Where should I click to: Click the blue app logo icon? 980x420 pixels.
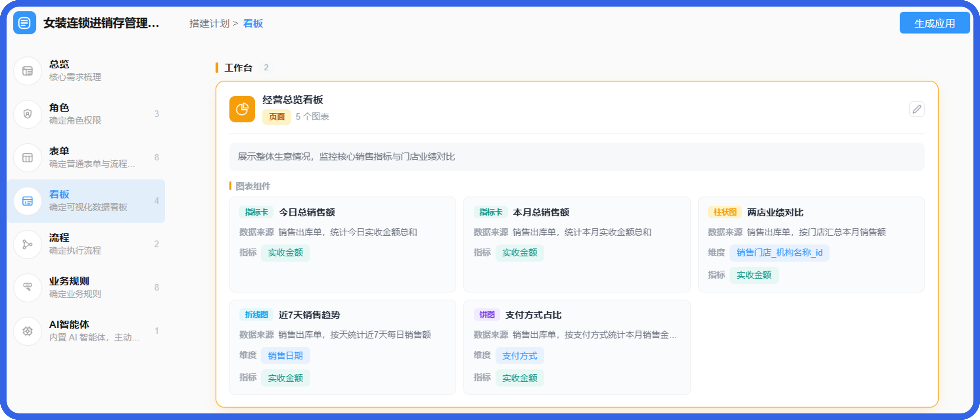click(24, 23)
